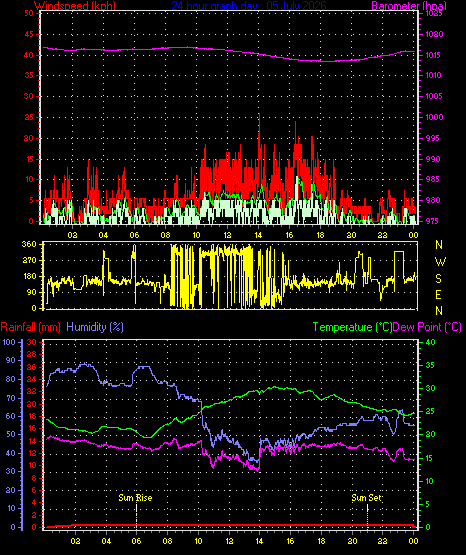Viewport: 466px width, 555px height.
Task: Click the '45' windspeed axis value
Action: coord(29,35)
